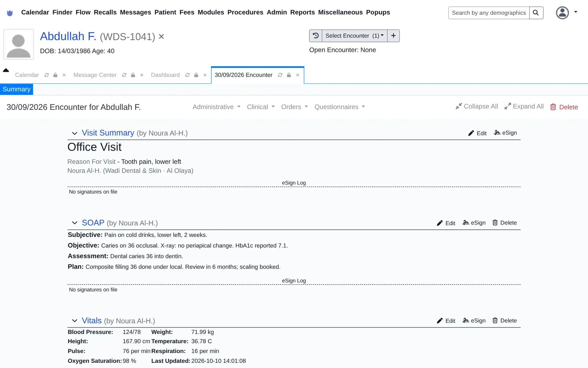Screen dimensions: 588x368
Task: Close the Message Center tab
Action: point(142,75)
